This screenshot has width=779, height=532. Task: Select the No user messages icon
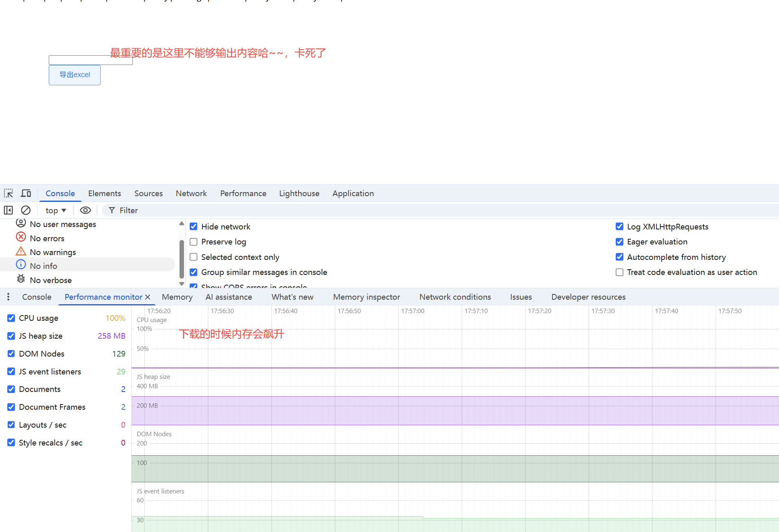pos(21,223)
